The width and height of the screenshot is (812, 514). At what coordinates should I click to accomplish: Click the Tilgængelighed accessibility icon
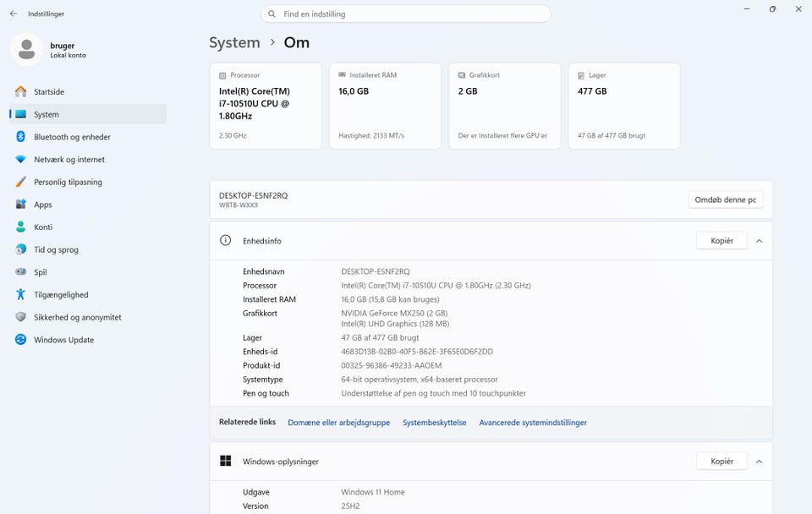tap(20, 294)
